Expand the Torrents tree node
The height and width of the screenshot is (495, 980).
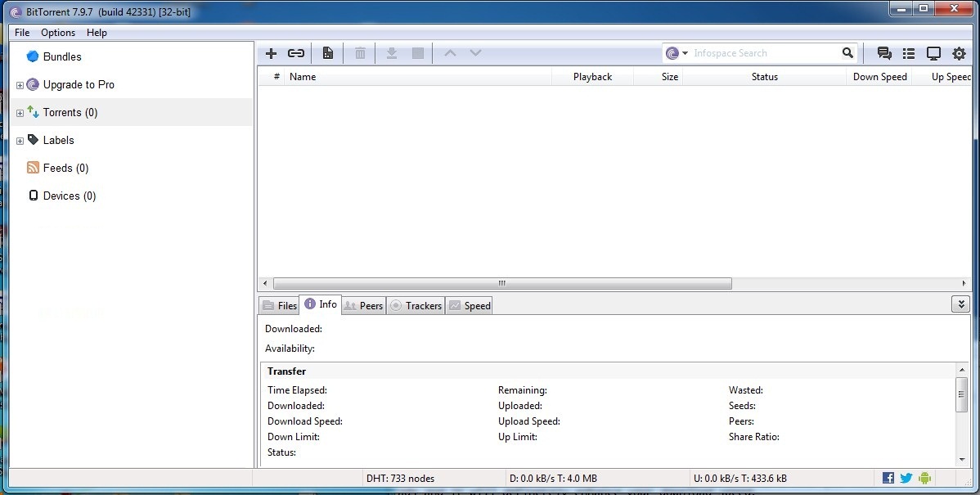click(x=20, y=113)
